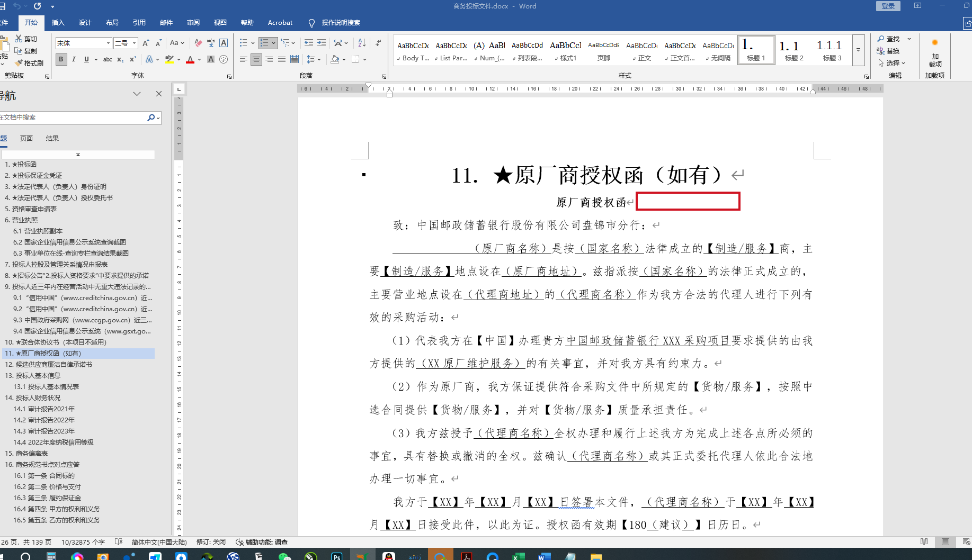
Task: Show or hide paragraph marks
Action: [x=378, y=43]
